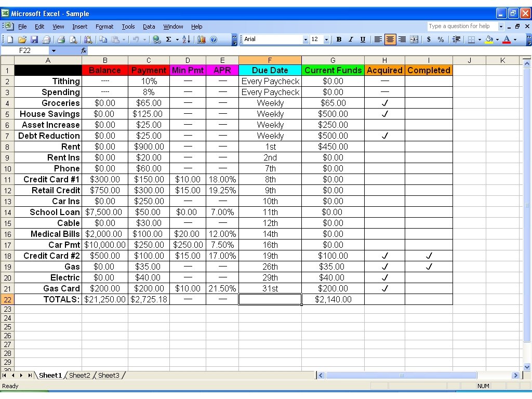Apply Percent style with the % icon

(x=441, y=39)
